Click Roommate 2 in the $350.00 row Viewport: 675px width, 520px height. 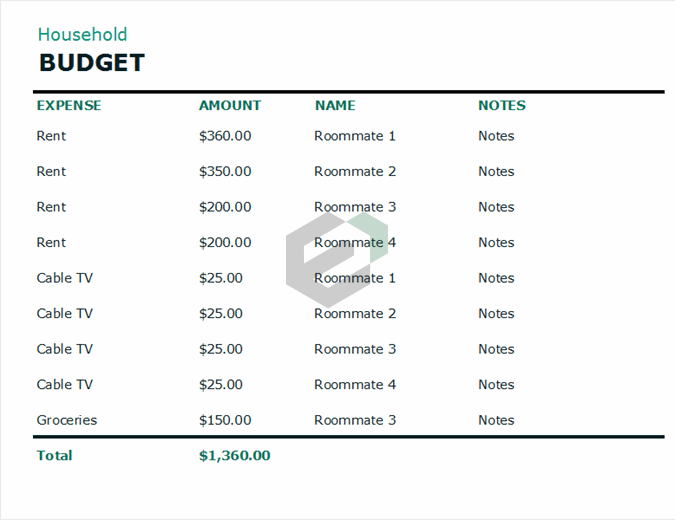355,171
